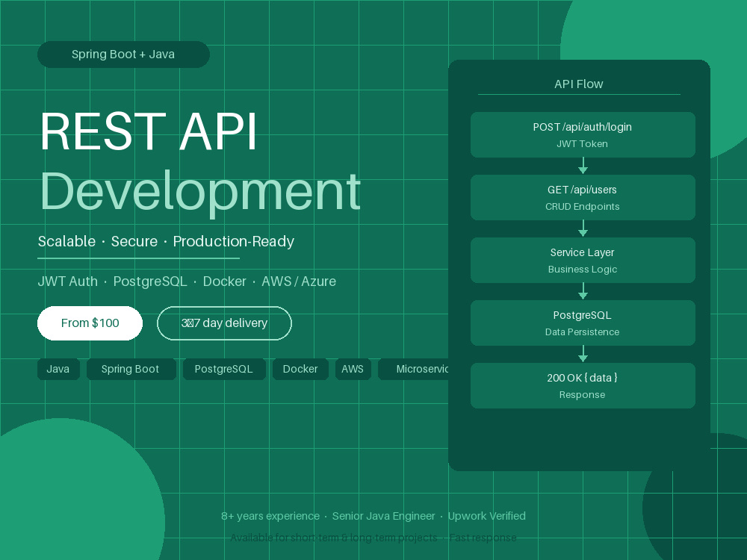Click the arrow below Data Persistence card
Screen dimensions: 747x560
pos(583,354)
